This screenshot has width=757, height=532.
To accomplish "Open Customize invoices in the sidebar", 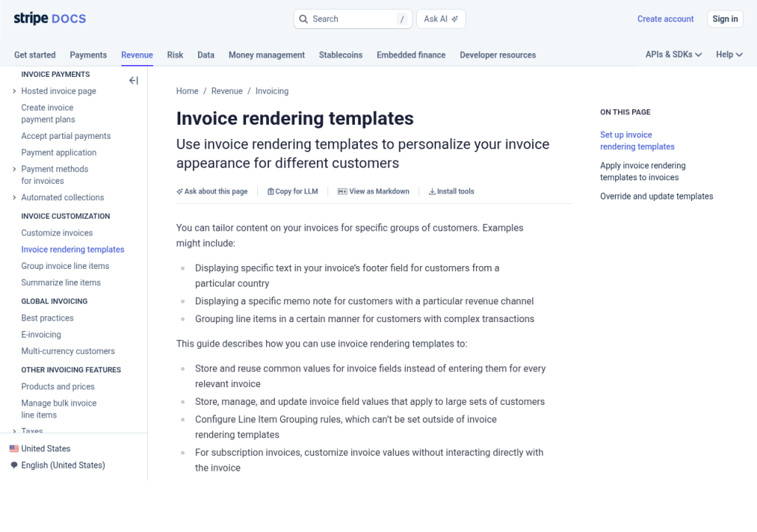I will 57,233.
